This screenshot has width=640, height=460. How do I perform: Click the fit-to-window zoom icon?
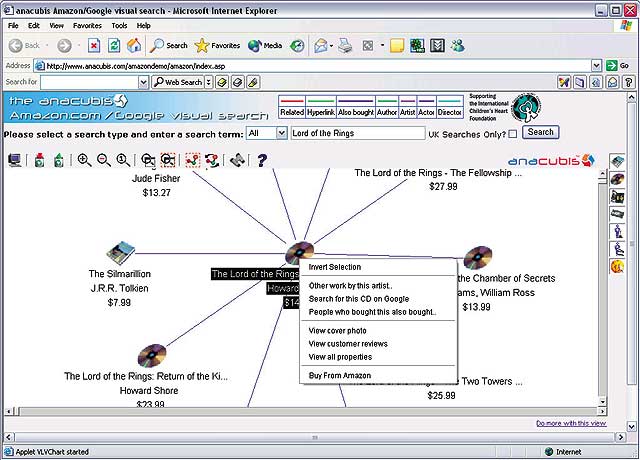(148, 160)
